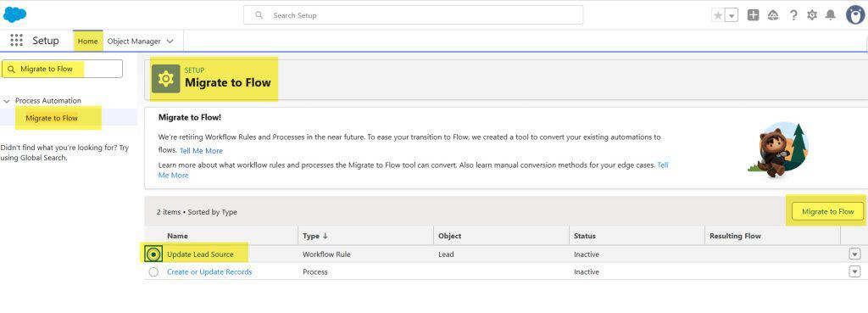This screenshot has width=868, height=313.
Task: Open the notifications bell
Action: tap(831, 15)
